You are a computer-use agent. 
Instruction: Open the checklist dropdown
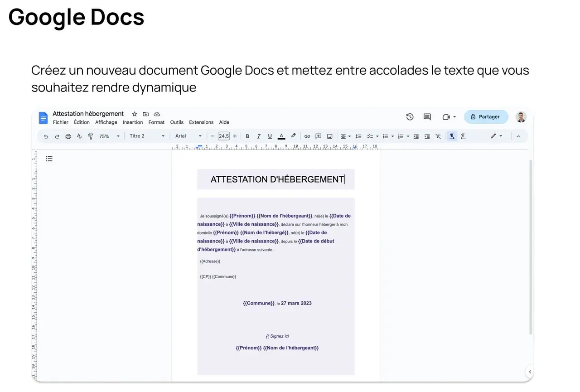pyautogui.click(x=372, y=136)
